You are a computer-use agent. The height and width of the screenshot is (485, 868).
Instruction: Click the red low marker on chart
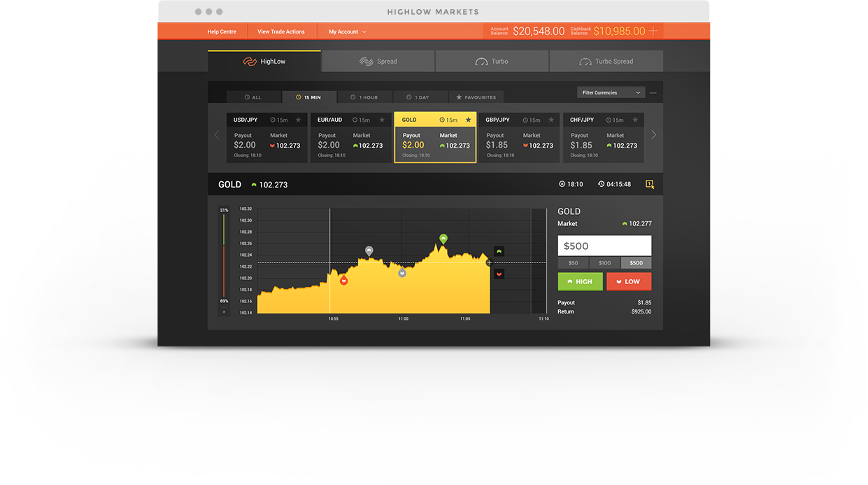point(343,280)
